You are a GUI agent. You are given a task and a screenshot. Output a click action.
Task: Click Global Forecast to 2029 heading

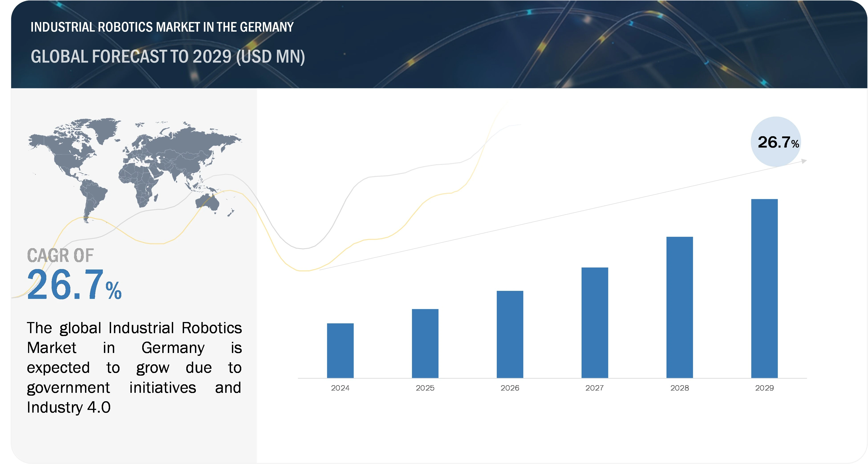tap(168, 56)
